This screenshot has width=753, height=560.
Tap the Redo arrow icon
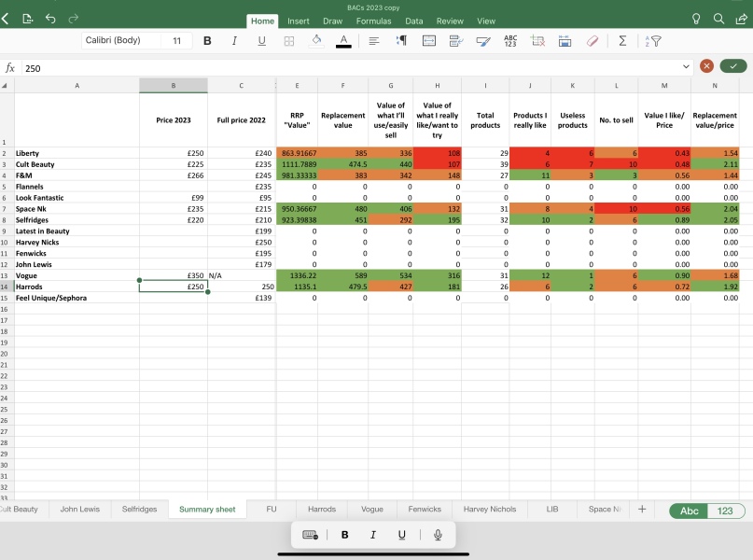pos(73,17)
